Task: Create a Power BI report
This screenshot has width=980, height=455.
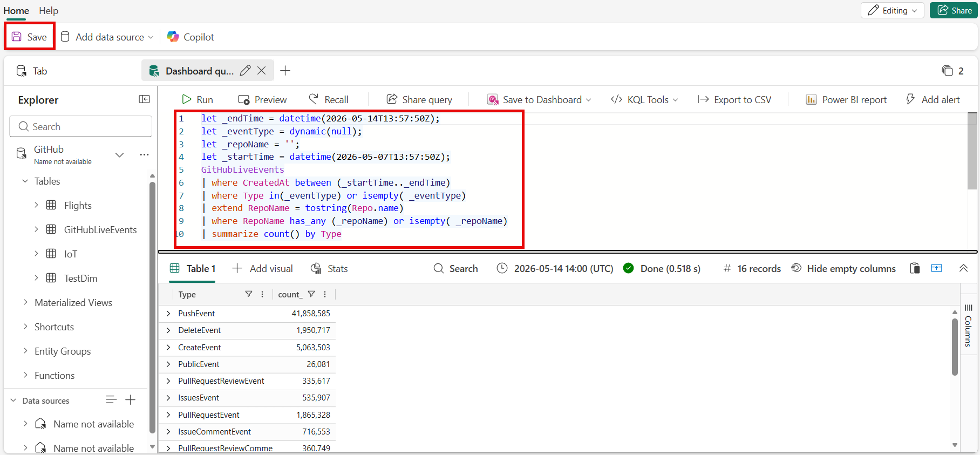Action: click(846, 99)
